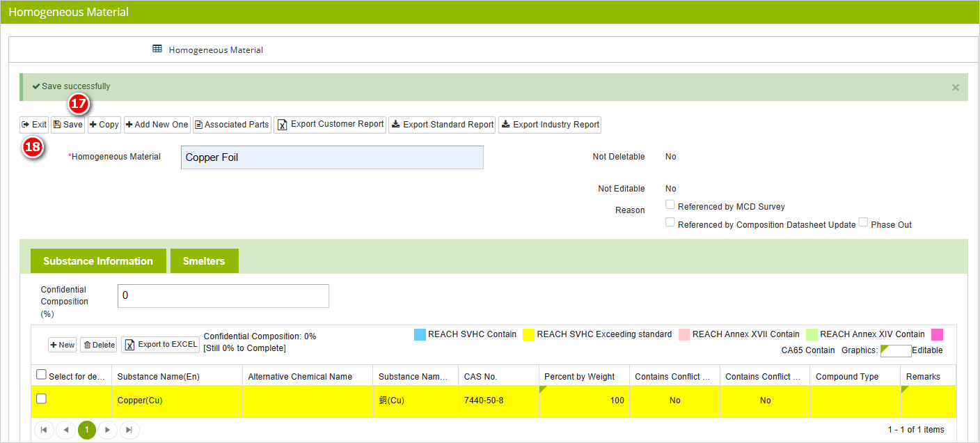980x443 pixels.
Task: Save the homogeneous material
Action: coord(68,125)
